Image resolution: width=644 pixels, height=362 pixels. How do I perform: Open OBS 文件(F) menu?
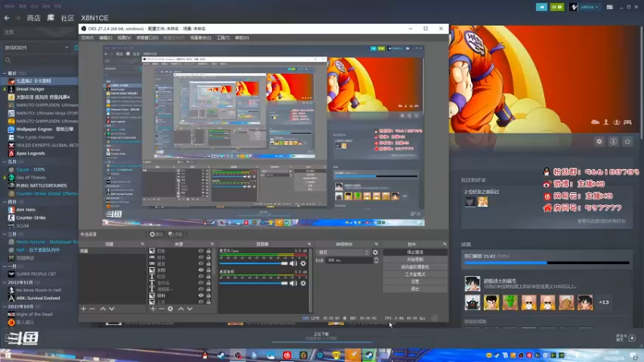coord(87,38)
